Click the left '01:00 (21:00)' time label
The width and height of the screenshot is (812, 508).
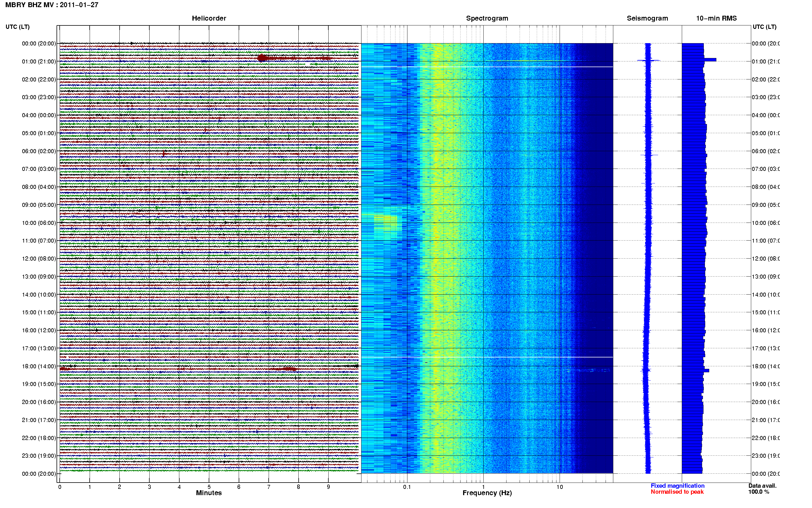click(x=39, y=61)
